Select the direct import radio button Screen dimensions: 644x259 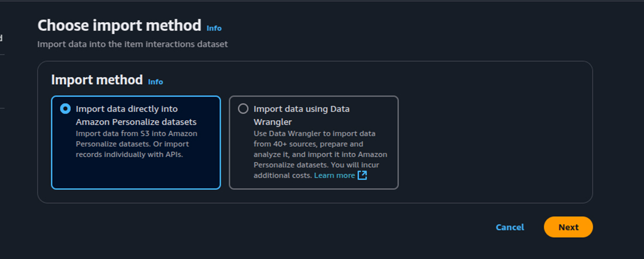65,108
